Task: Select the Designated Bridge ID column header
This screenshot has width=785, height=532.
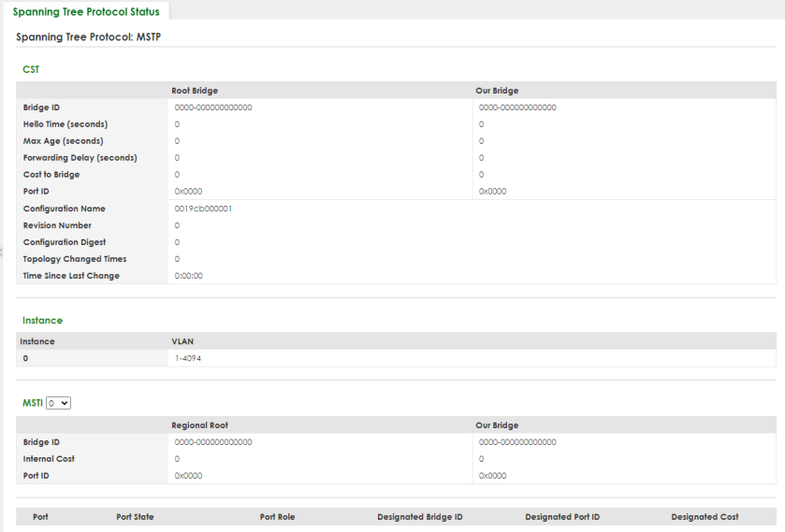Action: point(419,516)
